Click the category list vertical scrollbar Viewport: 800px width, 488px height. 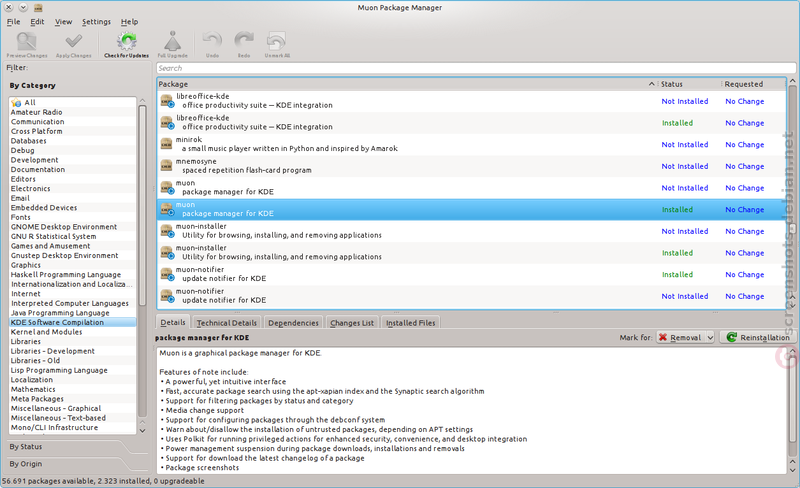[x=142, y=204]
